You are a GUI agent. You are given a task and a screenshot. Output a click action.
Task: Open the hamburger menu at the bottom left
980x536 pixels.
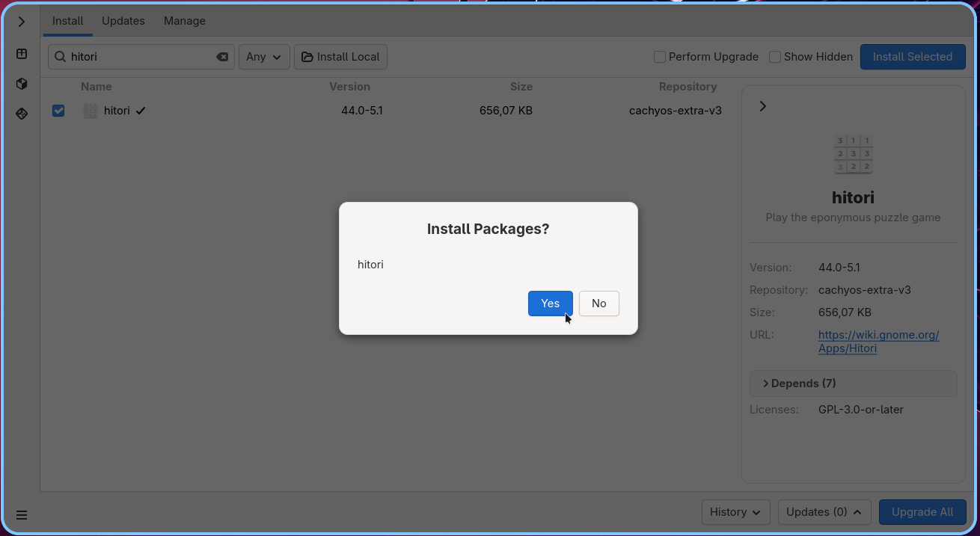point(22,515)
